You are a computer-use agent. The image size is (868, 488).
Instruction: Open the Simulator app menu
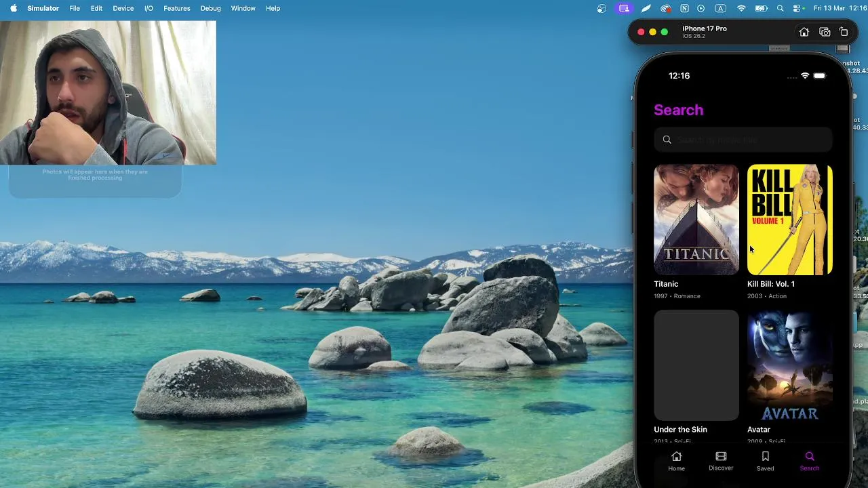(x=43, y=8)
